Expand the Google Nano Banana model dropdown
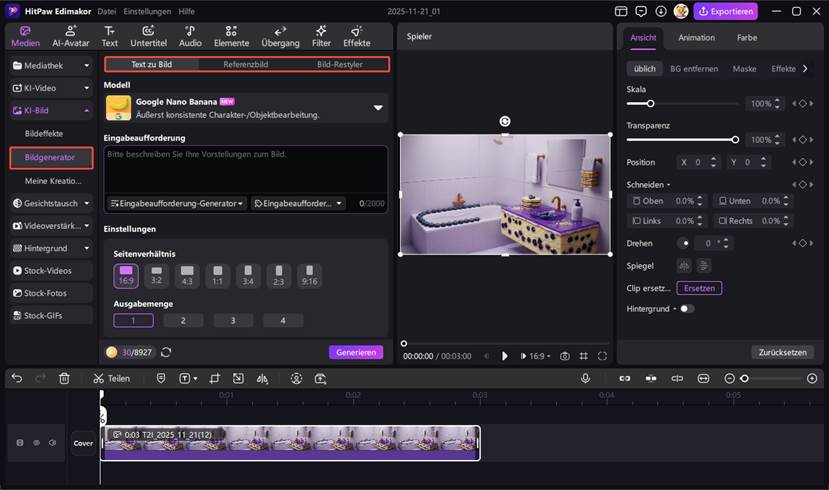Screen dimensions: 829x490 [x=378, y=108]
